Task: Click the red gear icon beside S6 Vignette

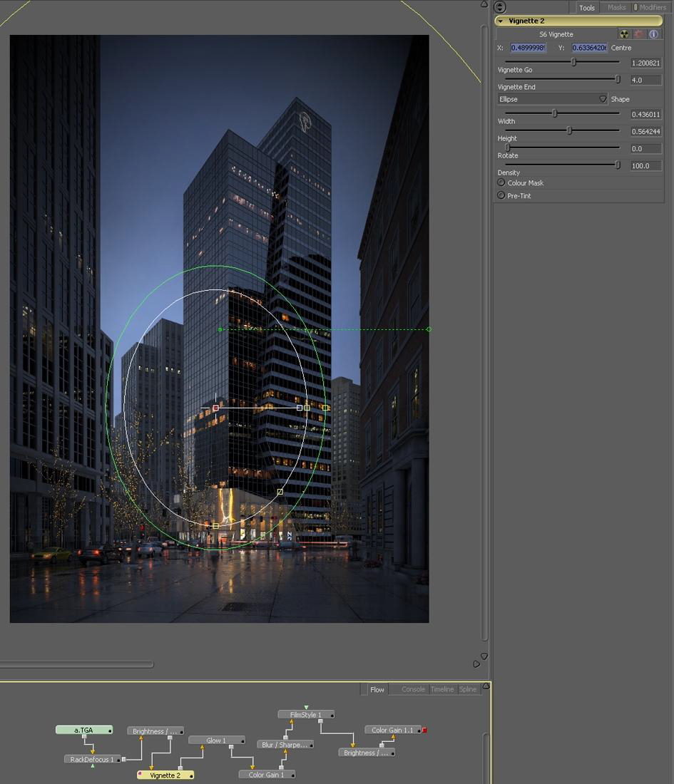Action: [x=639, y=34]
